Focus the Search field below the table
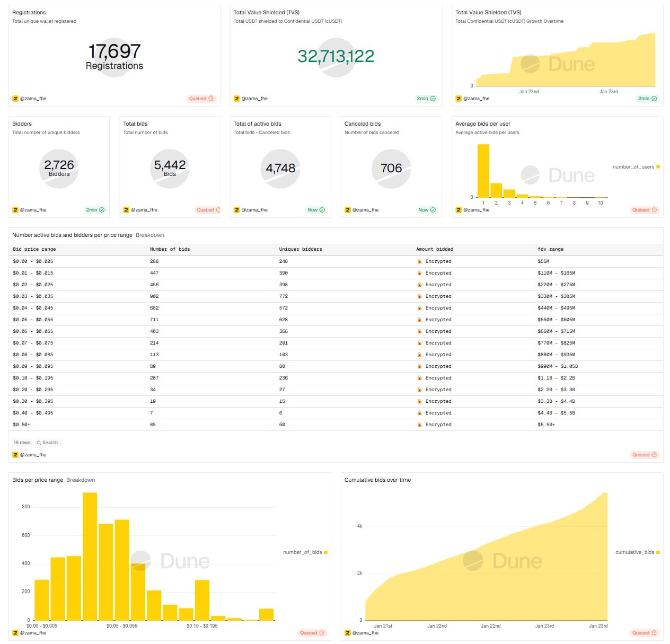670x644 pixels. point(51,443)
